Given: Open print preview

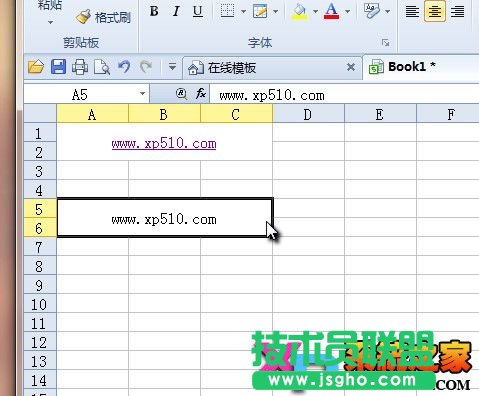Looking at the screenshot, I should tap(102, 67).
